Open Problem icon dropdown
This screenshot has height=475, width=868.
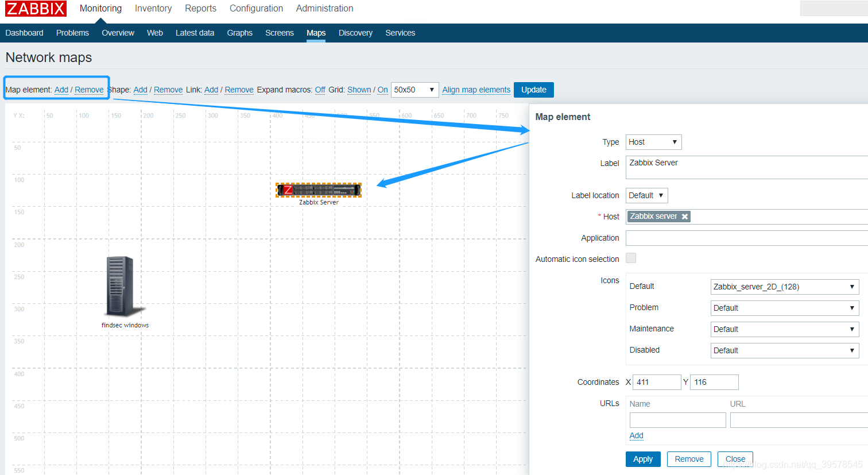point(785,308)
